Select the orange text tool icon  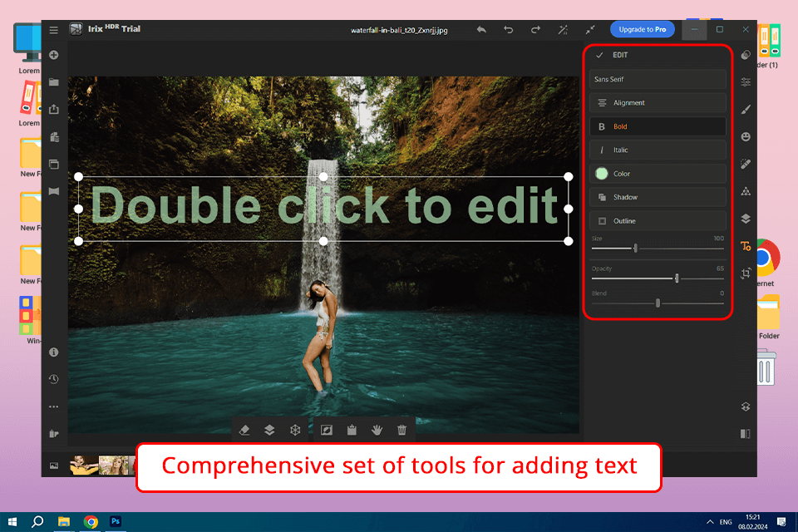746,246
